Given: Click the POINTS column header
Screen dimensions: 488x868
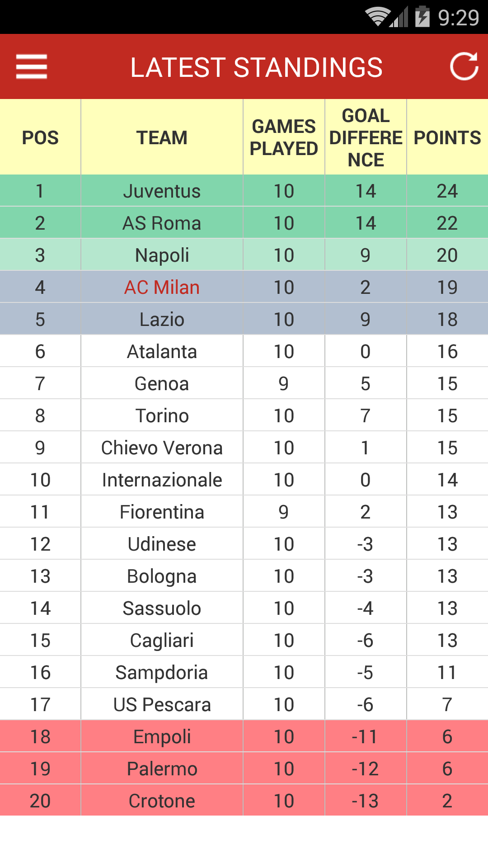Looking at the screenshot, I should point(447,137).
